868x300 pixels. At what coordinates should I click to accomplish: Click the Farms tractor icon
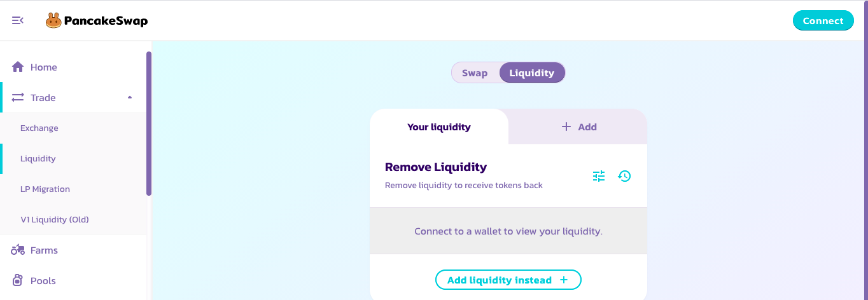point(18,250)
